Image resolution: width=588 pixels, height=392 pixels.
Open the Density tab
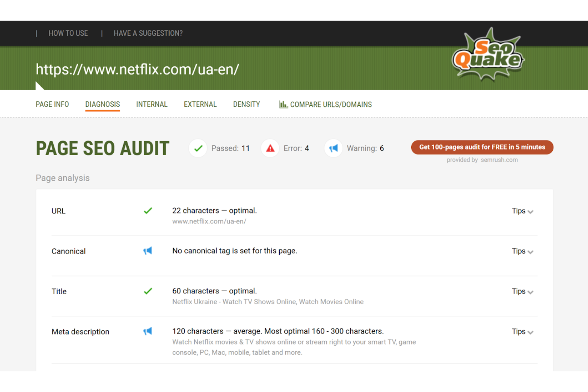point(246,104)
